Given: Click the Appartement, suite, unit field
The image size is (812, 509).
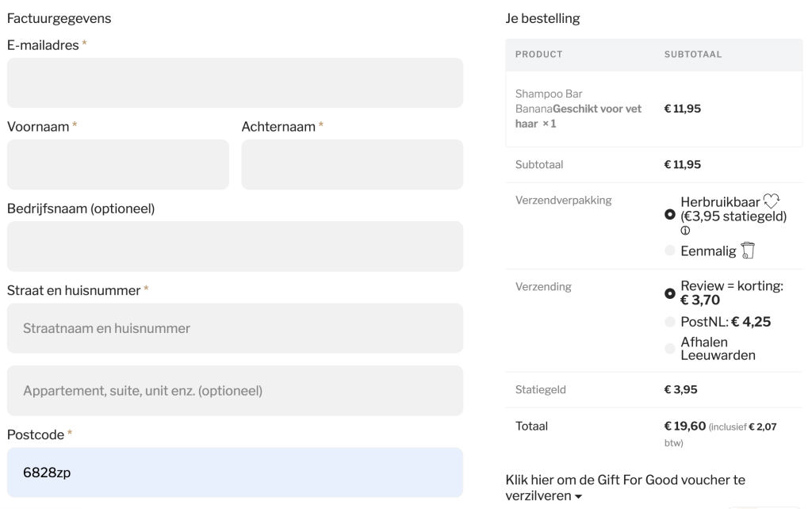Looking at the screenshot, I should pyautogui.click(x=235, y=391).
